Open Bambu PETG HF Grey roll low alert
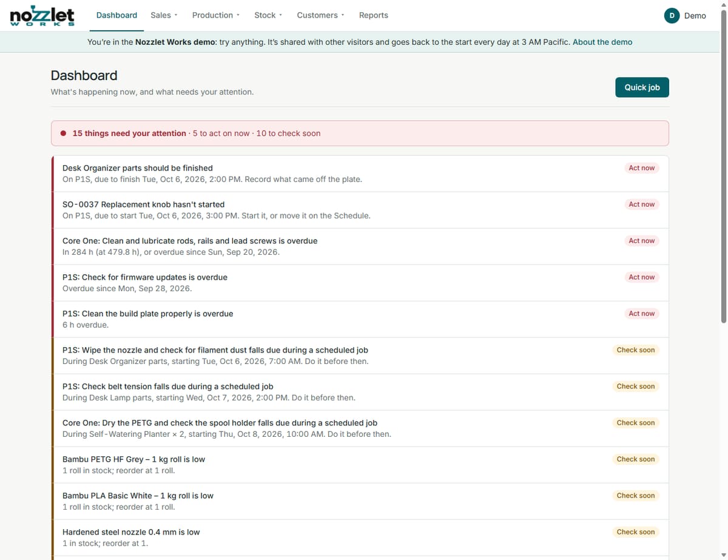Screen dimensions: 728x560 point(360,465)
